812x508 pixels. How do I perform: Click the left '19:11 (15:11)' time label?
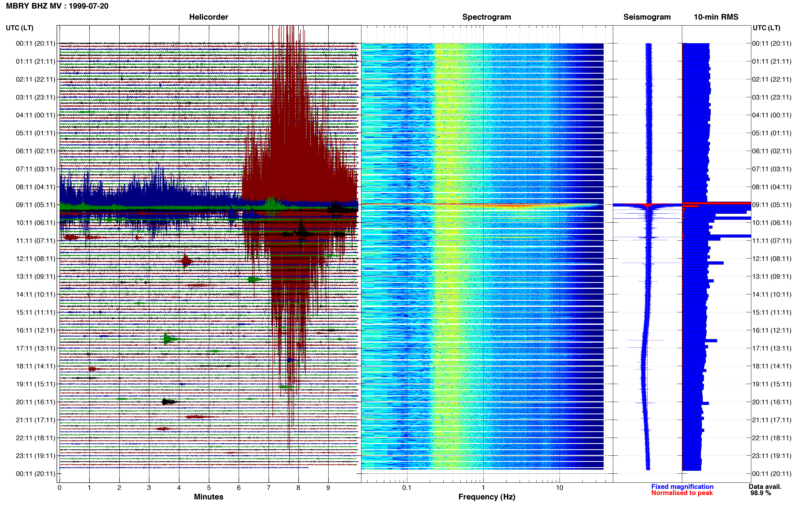click(36, 384)
